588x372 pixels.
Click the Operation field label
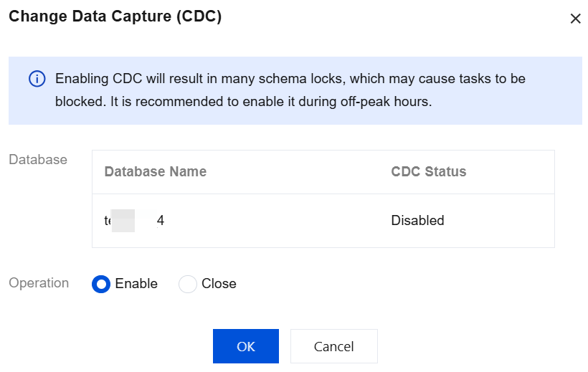[x=39, y=283]
